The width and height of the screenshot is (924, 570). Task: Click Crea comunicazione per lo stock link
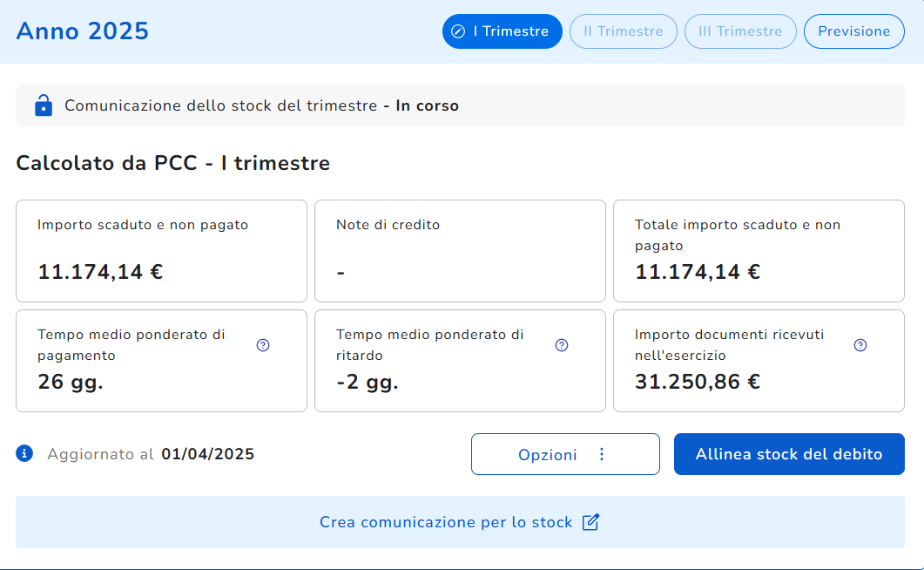pos(446,522)
